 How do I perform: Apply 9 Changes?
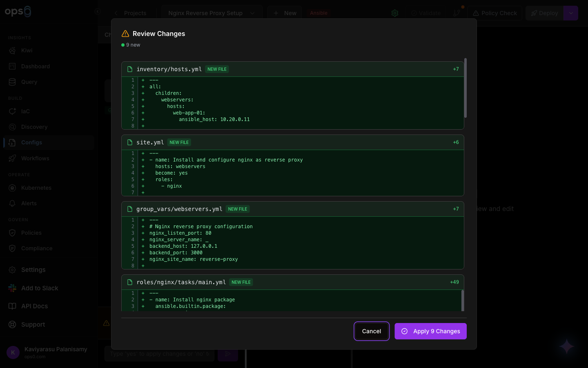430,331
